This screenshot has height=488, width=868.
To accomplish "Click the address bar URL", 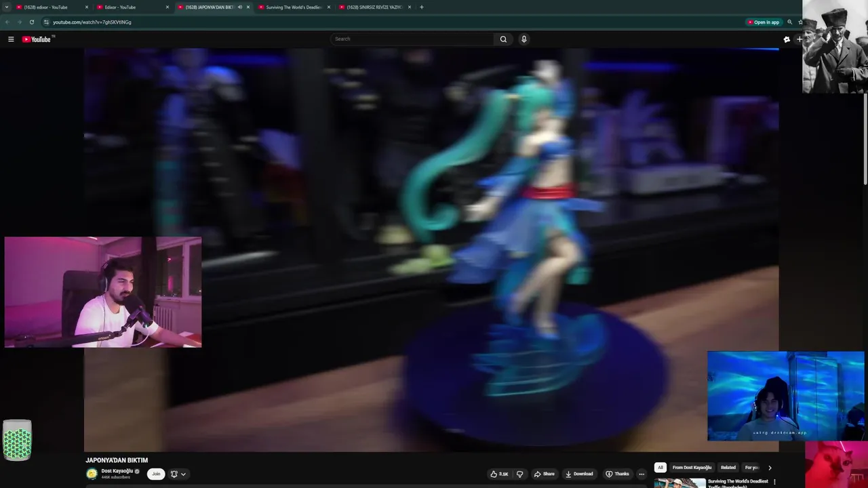I will click(92, 22).
